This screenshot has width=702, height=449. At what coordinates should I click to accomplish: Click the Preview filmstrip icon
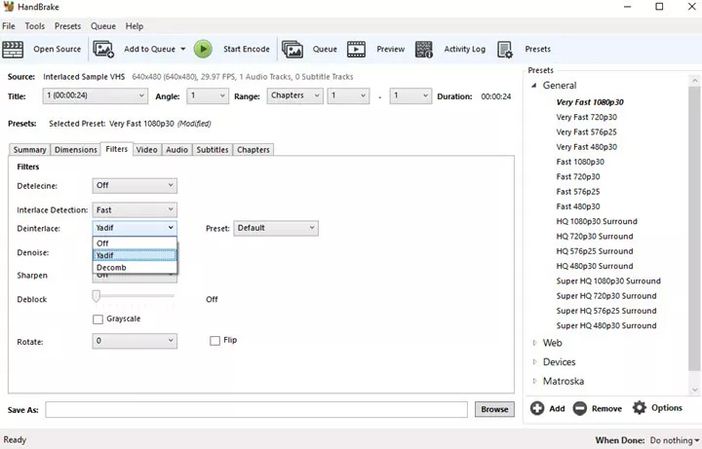[356, 49]
